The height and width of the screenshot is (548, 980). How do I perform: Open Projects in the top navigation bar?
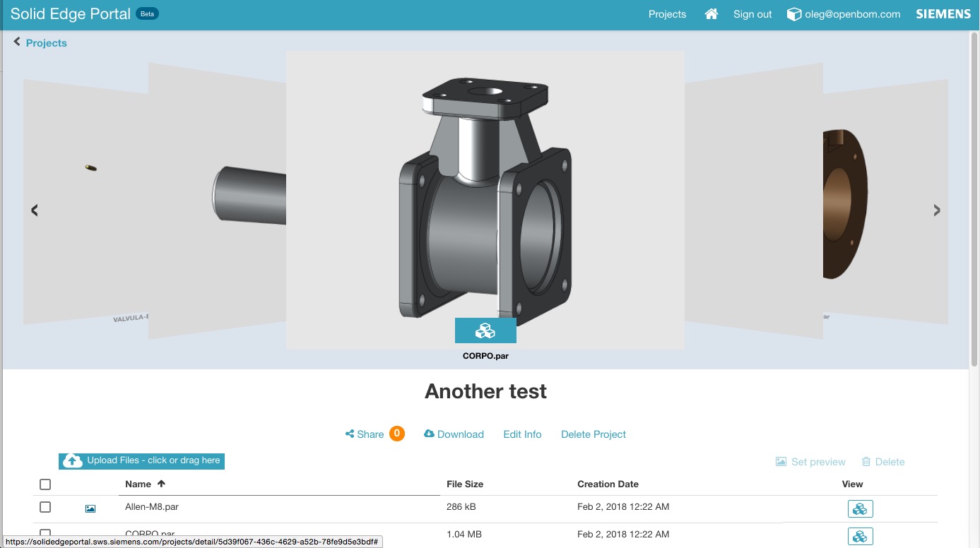coord(667,14)
